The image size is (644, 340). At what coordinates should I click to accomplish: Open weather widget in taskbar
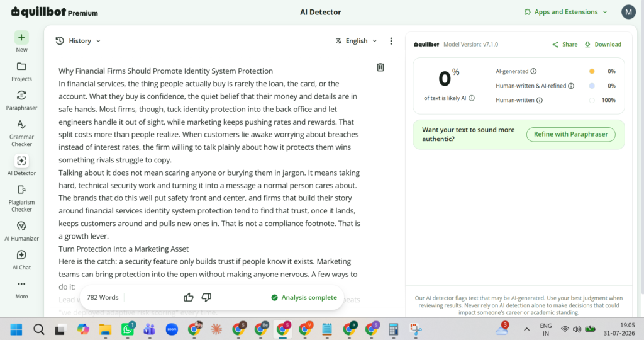click(502, 329)
